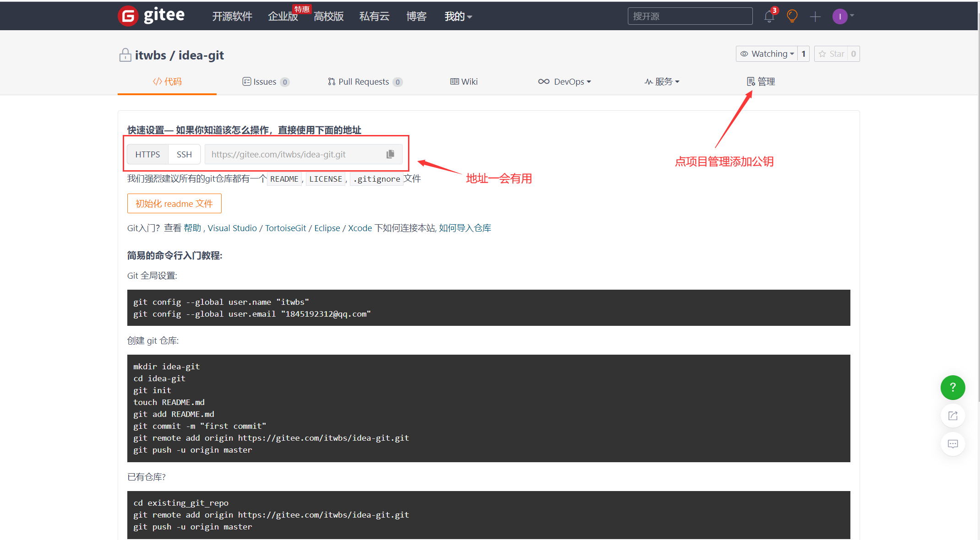Click the 'git init' line
The width and height of the screenshot is (980, 540).
152,390
